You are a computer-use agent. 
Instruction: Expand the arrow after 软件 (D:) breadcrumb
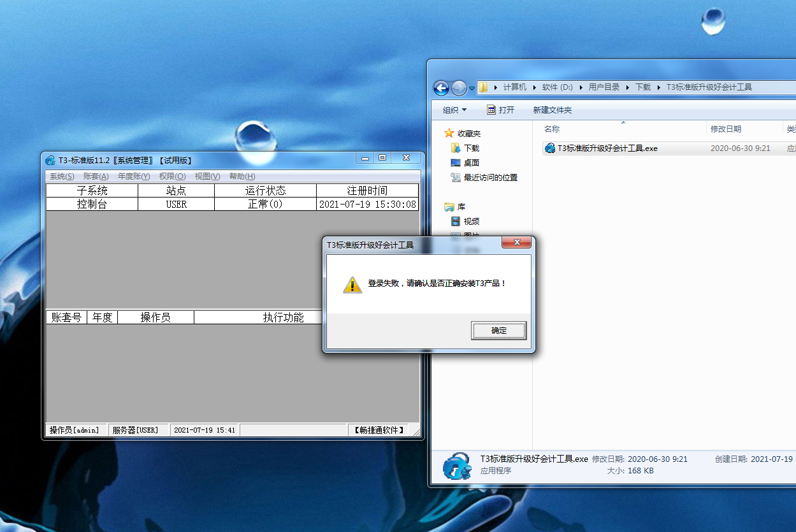click(581, 87)
